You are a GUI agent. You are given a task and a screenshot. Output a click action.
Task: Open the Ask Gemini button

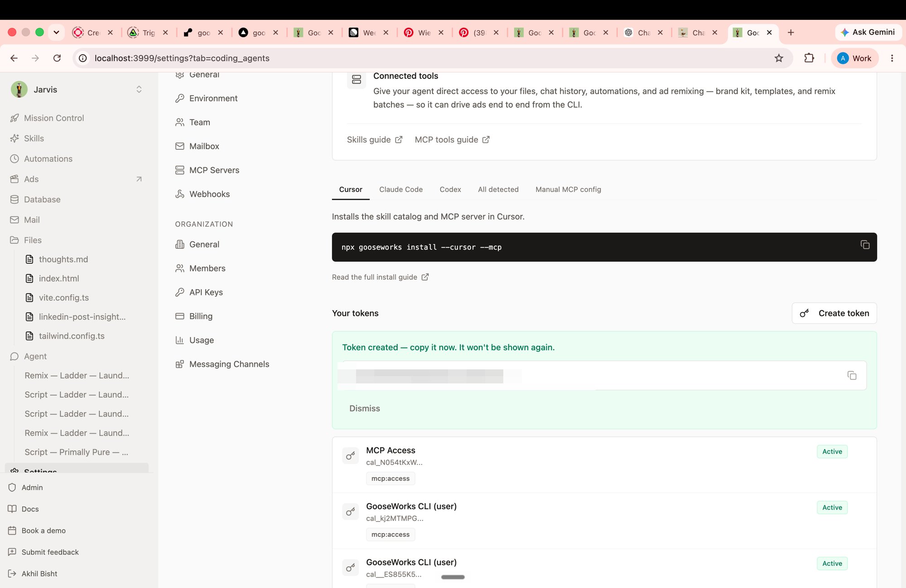pos(868,32)
